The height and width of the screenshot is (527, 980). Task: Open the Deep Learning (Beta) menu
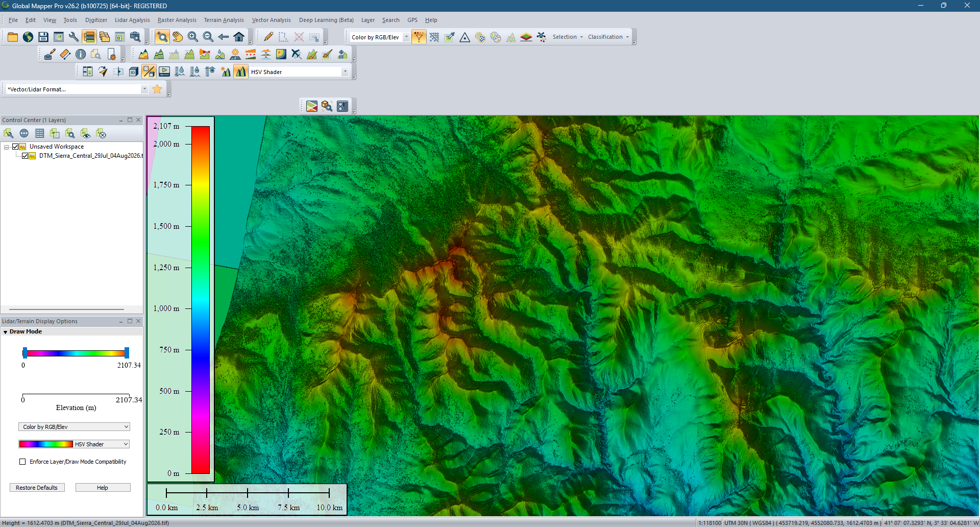(326, 20)
